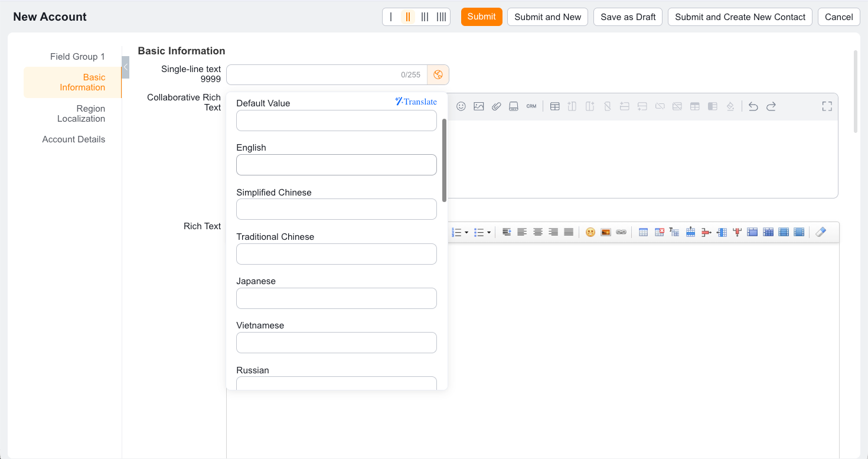Viewport: 868px width, 459px height.
Task: Insert image in Collaborative Rich Text toolbar
Action: (x=479, y=106)
